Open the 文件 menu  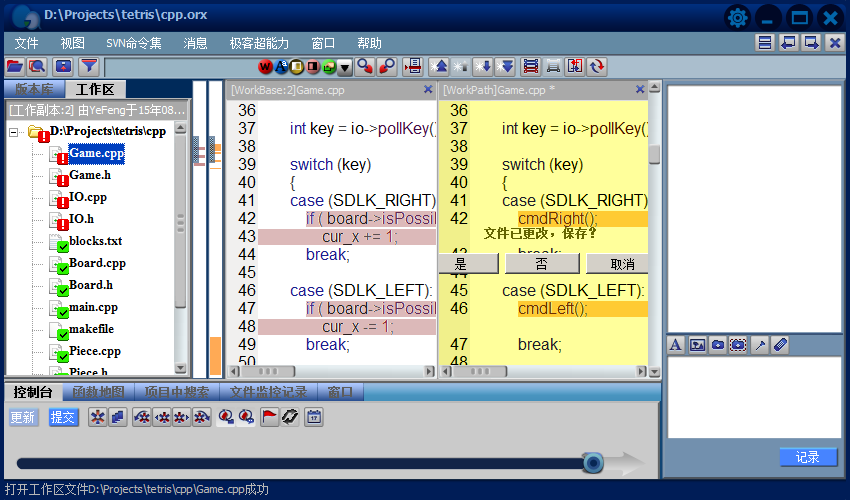click(x=26, y=43)
